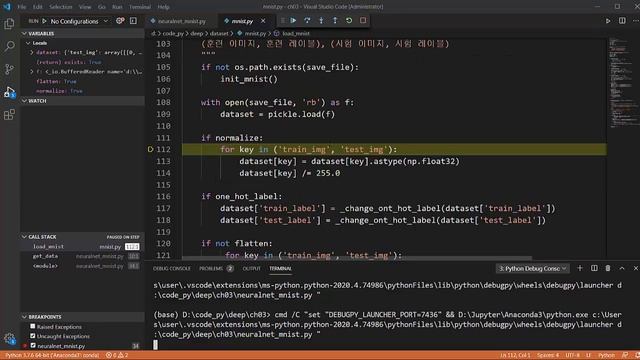The height and width of the screenshot is (360, 640).
Task: Split the terminal panel
Action: pos(594,268)
